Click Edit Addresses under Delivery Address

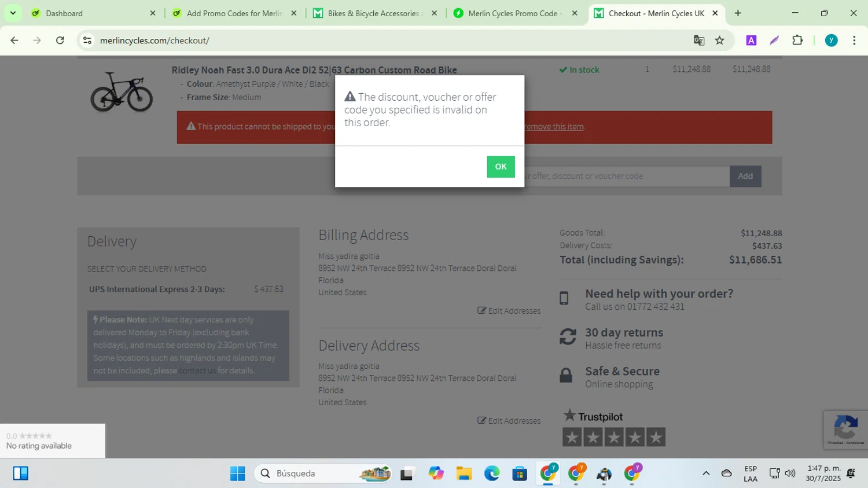click(x=509, y=421)
